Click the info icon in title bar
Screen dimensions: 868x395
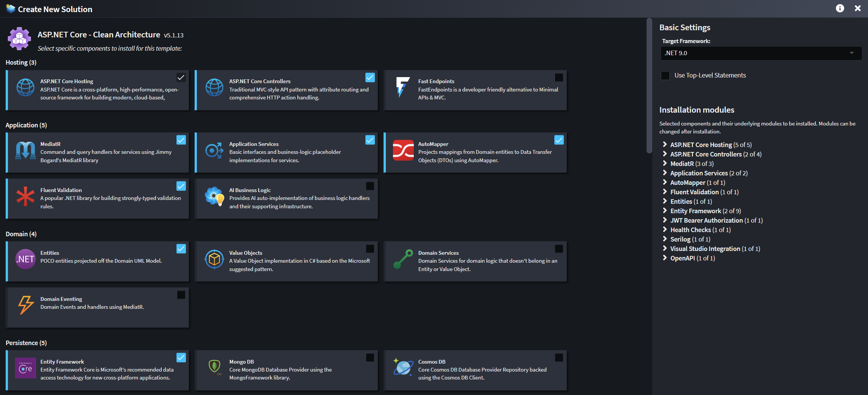click(840, 8)
